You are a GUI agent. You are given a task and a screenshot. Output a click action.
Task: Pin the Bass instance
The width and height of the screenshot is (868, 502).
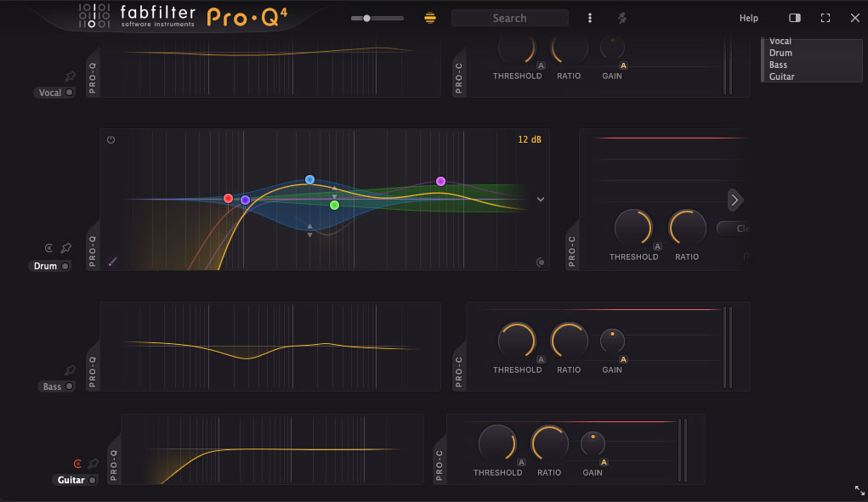coord(71,369)
